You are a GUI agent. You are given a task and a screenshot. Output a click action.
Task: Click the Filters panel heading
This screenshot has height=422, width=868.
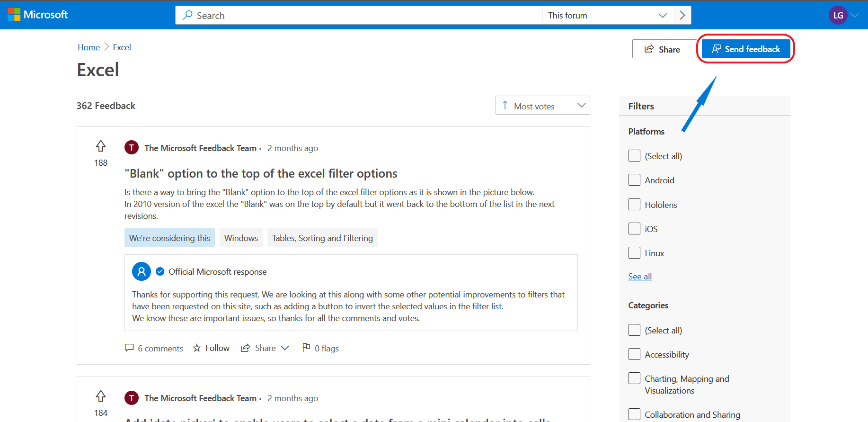pos(641,106)
